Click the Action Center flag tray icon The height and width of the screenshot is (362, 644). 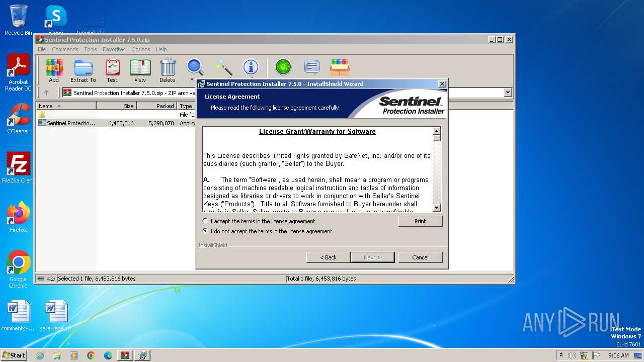(x=596, y=355)
